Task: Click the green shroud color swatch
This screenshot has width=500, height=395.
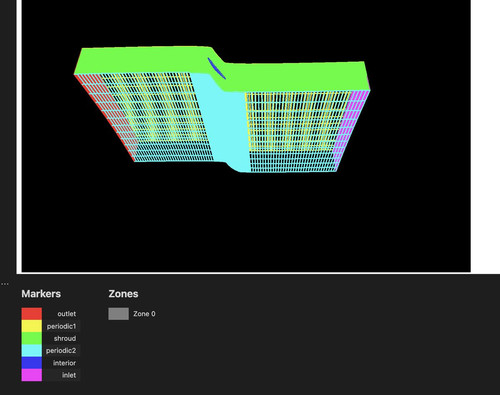Action: coord(32,338)
